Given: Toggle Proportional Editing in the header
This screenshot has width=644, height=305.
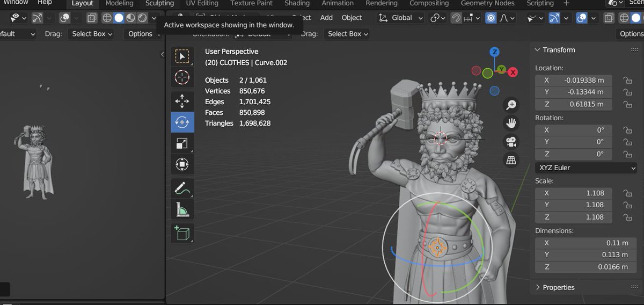Looking at the screenshot, I should [x=491, y=18].
